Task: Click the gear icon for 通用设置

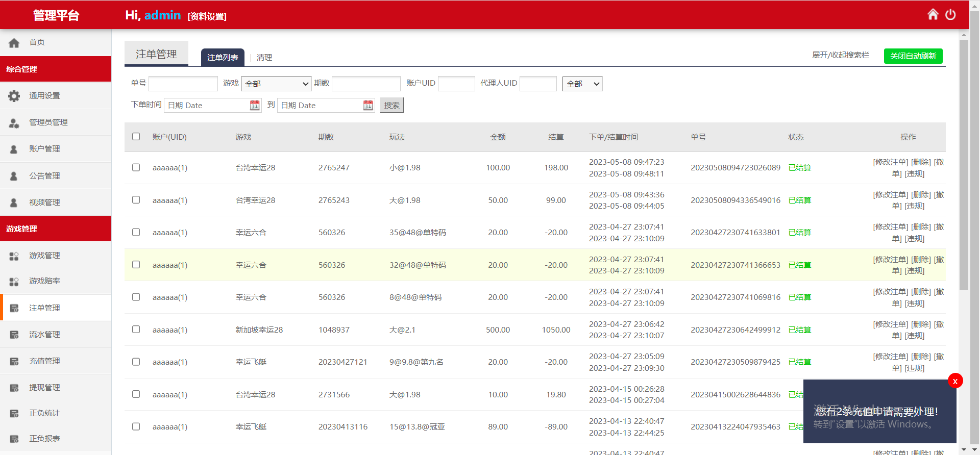Action: pos(14,96)
